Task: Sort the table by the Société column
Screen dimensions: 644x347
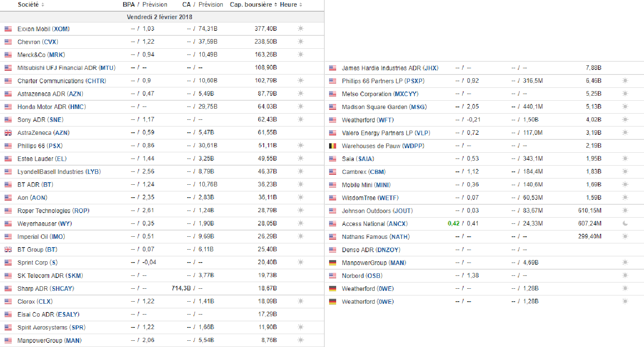Action: (x=31, y=5)
